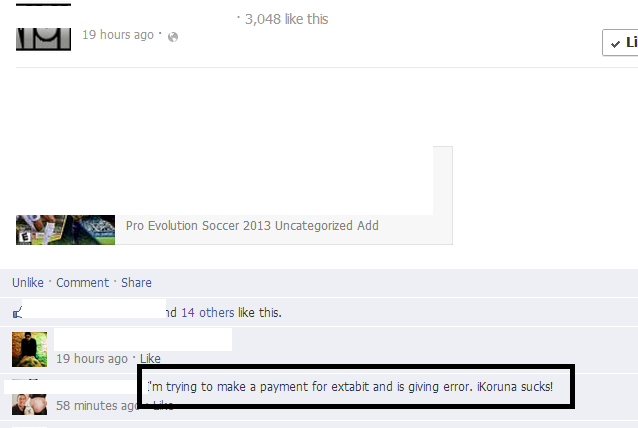Click the first commenter's avatar photo
The width and height of the screenshot is (638, 428).
coord(29,349)
